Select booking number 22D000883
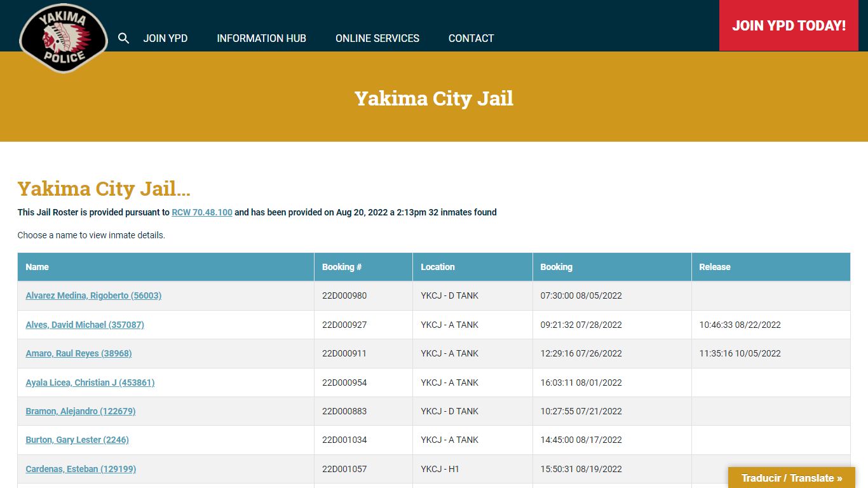Image resolution: width=868 pixels, height=488 pixels. click(344, 411)
